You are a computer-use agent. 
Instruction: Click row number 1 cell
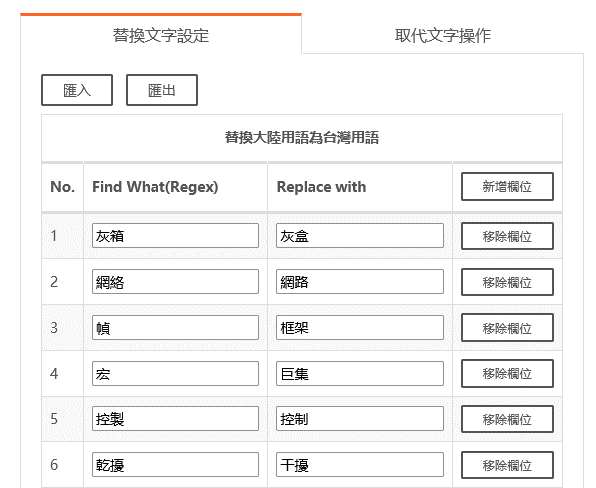point(62,236)
